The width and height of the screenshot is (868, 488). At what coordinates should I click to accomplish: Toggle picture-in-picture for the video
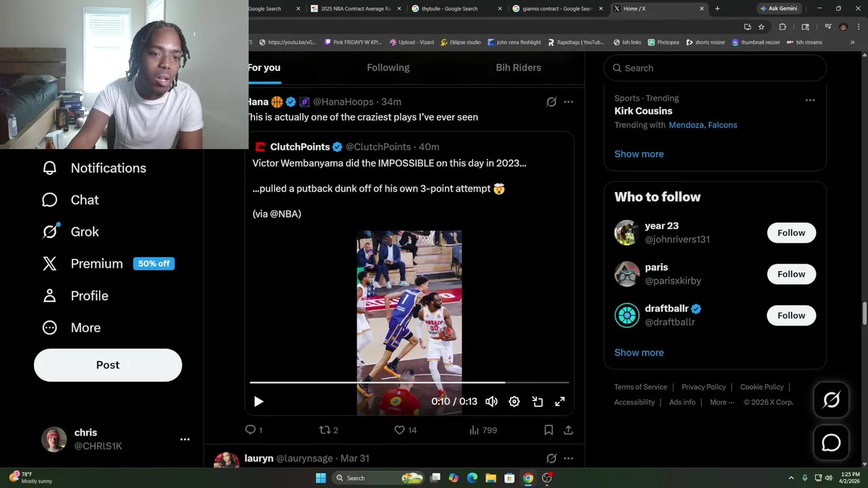coord(537,402)
